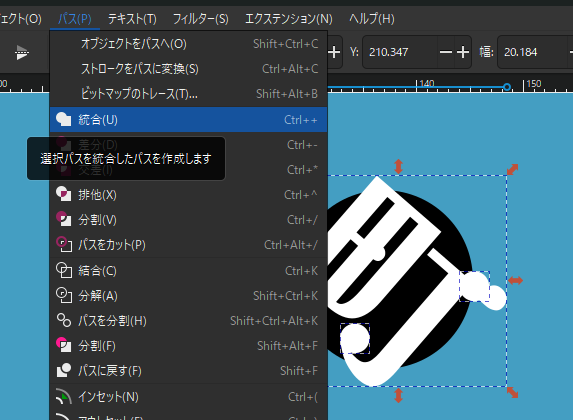Open ビットマップのトレース(T)... dialog
This screenshot has width=573, height=420.
click(189, 94)
